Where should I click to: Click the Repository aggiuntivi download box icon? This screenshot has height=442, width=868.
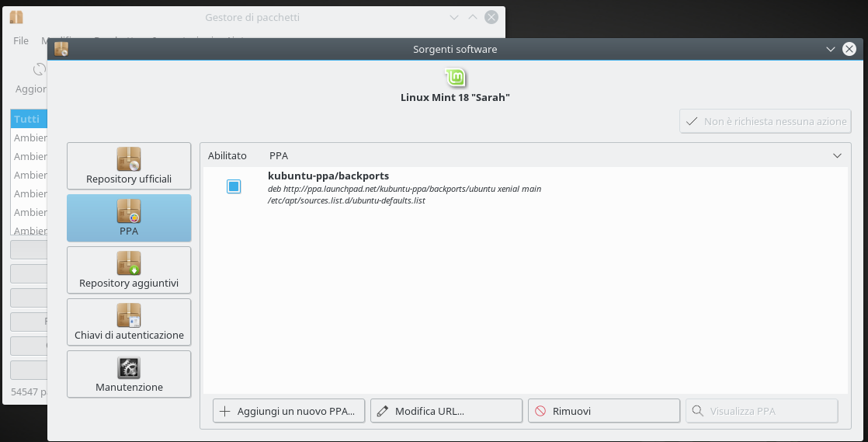point(129,263)
